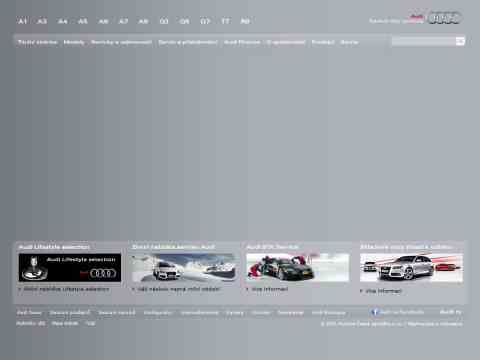
Task: Open the R8 model tab
Action: coord(245,21)
